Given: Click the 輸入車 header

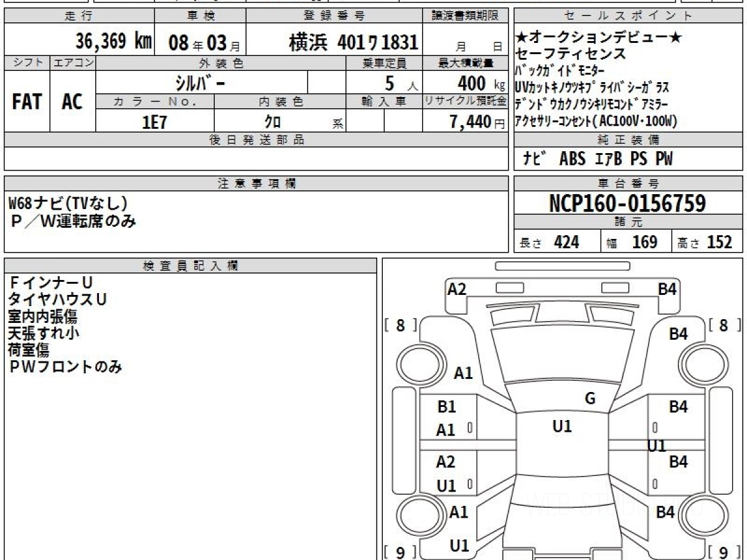Looking at the screenshot, I should [384, 101].
